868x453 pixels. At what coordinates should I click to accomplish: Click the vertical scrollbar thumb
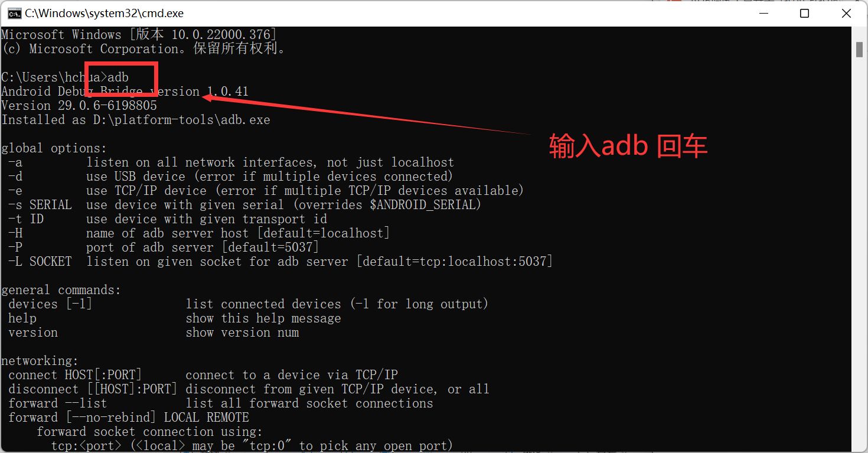(x=859, y=50)
